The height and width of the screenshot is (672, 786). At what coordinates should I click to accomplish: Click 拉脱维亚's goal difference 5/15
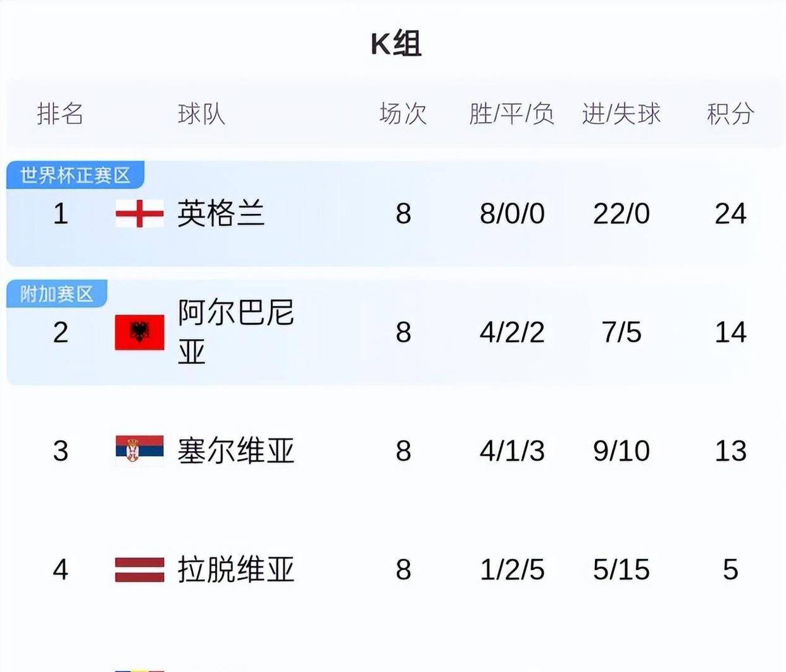[x=621, y=569]
